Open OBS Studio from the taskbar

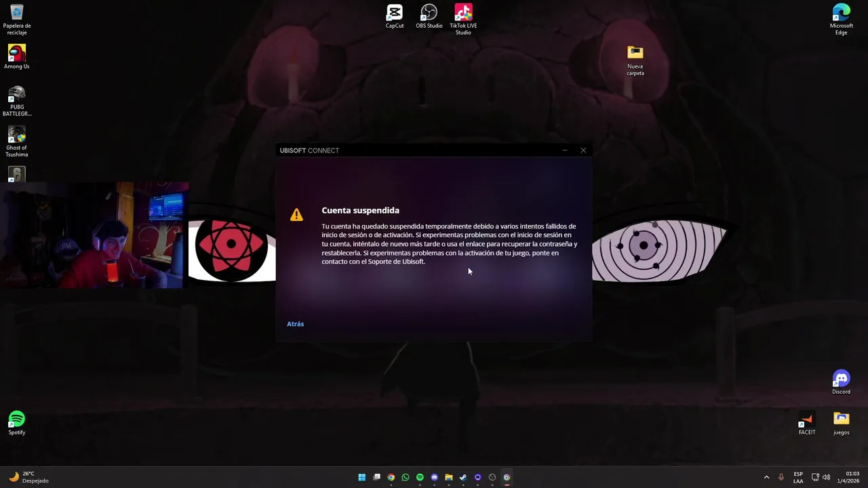click(492, 477)
